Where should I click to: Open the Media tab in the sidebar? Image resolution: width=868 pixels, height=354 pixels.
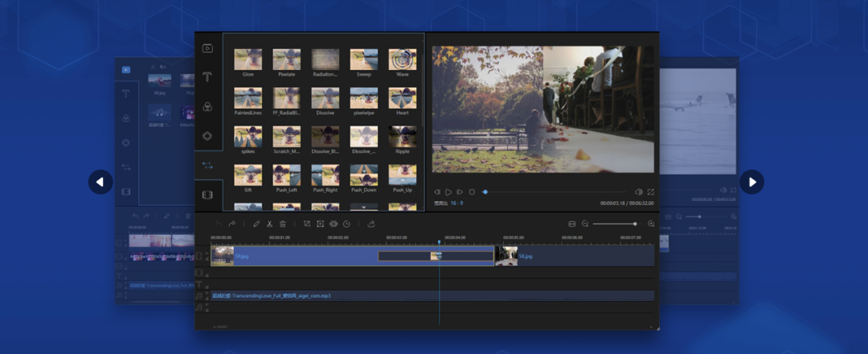pos(207,48)
